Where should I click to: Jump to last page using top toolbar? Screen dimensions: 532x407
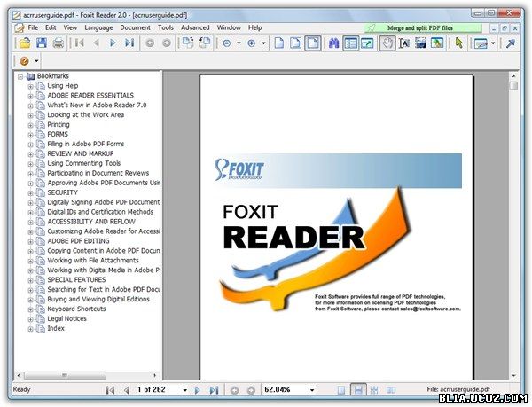[129, 43]
